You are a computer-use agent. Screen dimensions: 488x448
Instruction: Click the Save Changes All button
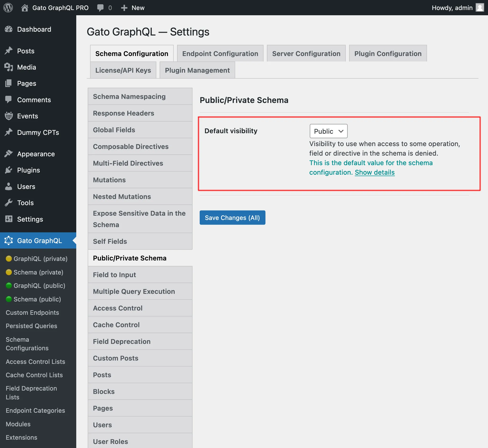tap(232, 217)
